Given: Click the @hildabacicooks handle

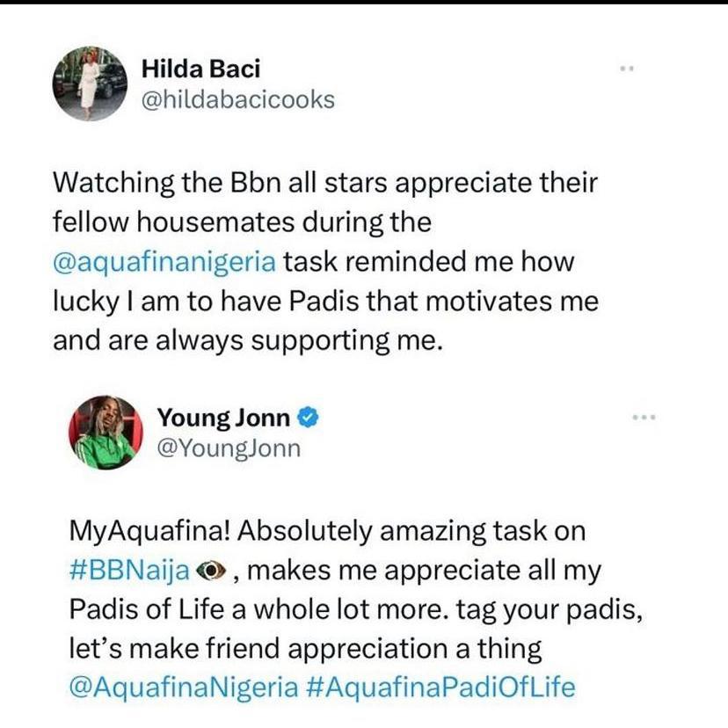Looking at the screenshot, I should pyautogui.click(x=237, y=100).
